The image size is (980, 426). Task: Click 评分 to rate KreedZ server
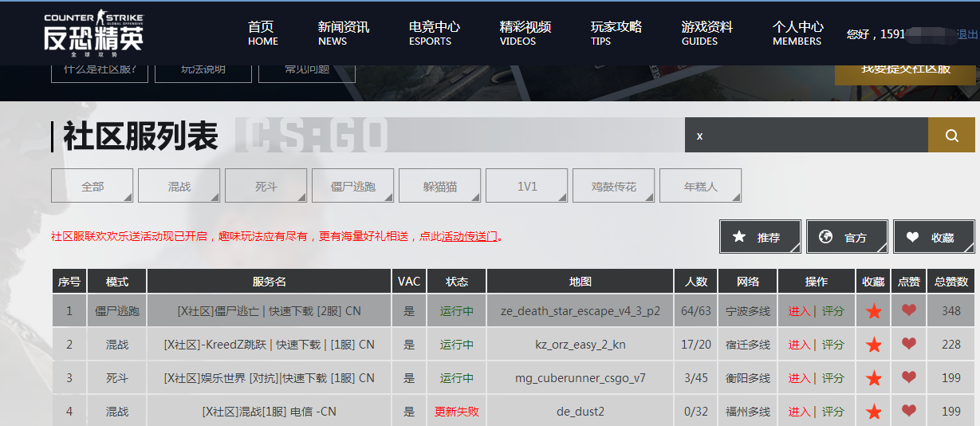coord(832,345)
